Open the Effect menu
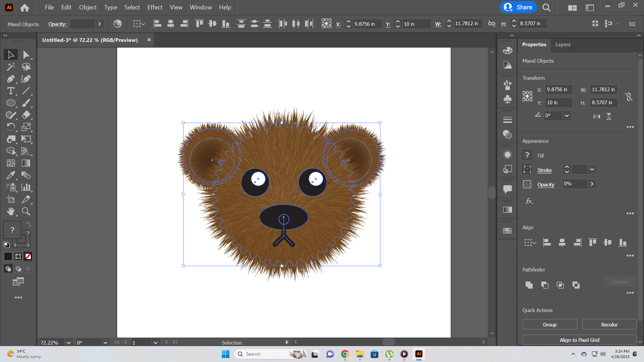 (x=155, y=7)
